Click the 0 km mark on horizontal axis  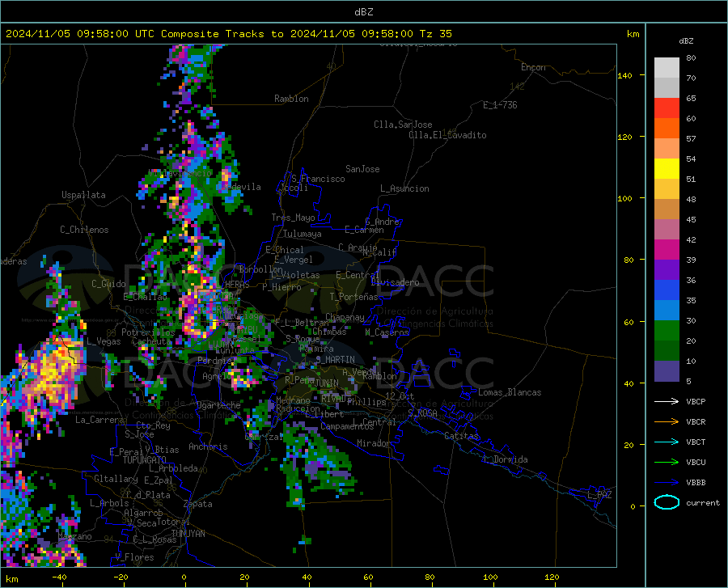(x=184, y=577)
